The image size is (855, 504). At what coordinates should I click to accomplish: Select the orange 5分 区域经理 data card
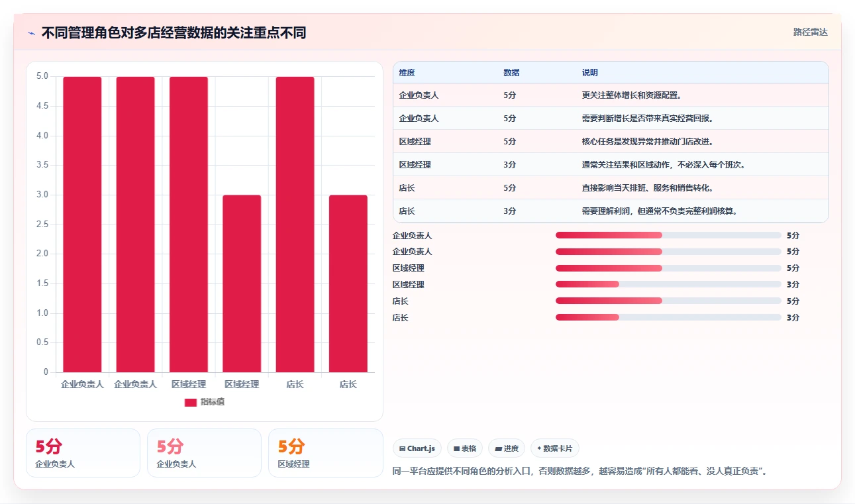point(325,453)
